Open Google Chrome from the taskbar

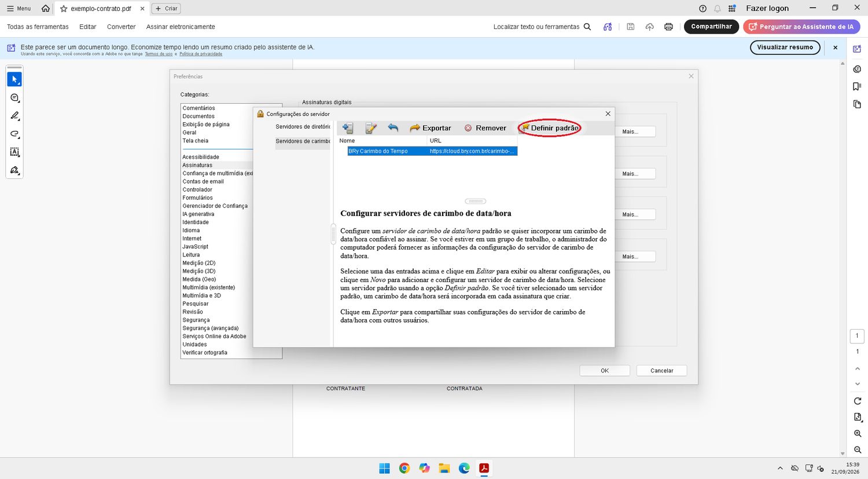tap(404, 468)
